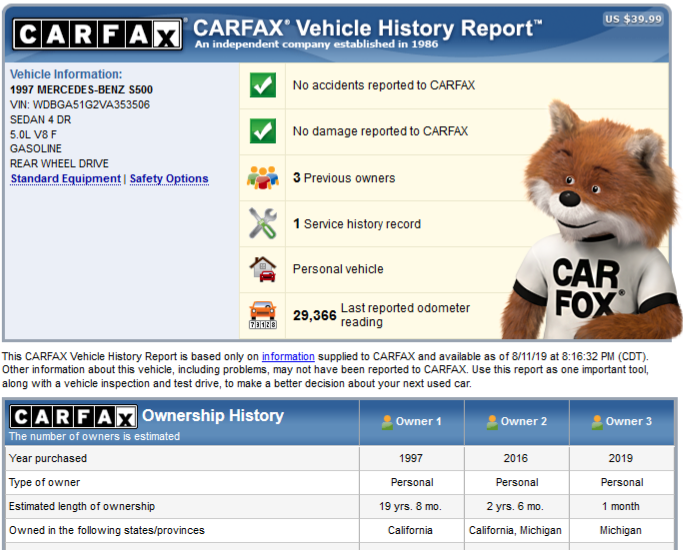Click 'Owned in the following states/provinces' label
Viewport: 683px width, 550px height.
point(107,530)
